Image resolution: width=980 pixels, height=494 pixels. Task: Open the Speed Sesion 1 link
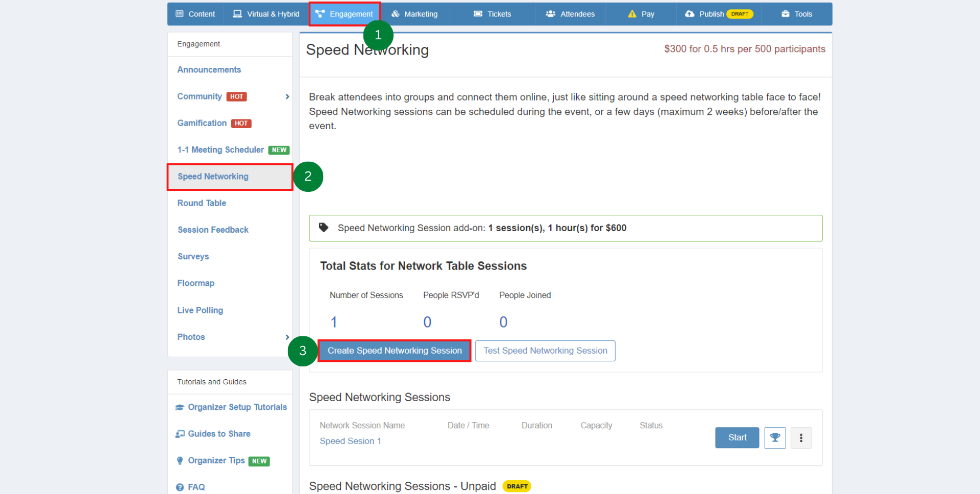click(350, 441)
